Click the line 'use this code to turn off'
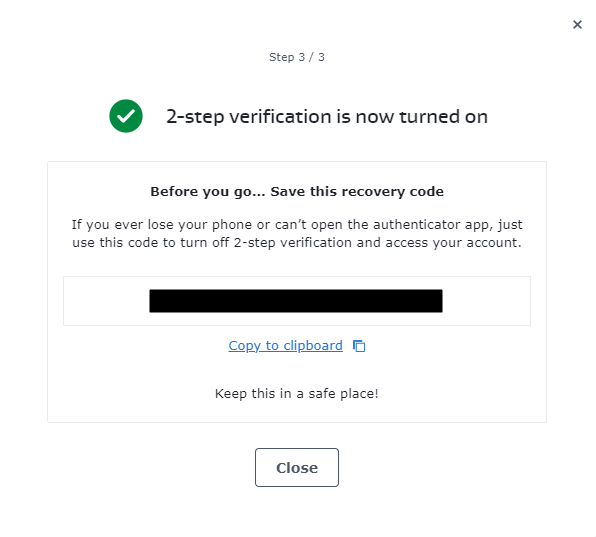 (x=297, y=242)
